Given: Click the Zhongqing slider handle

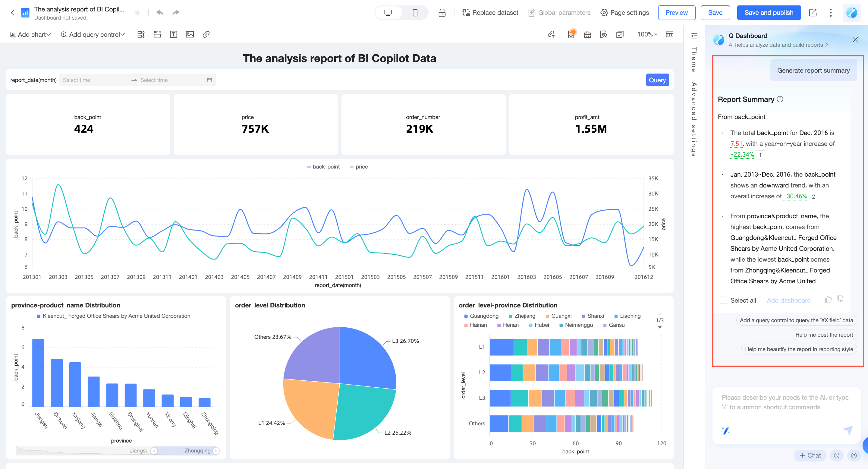Looking at the screenshot, I should [216, 451].
